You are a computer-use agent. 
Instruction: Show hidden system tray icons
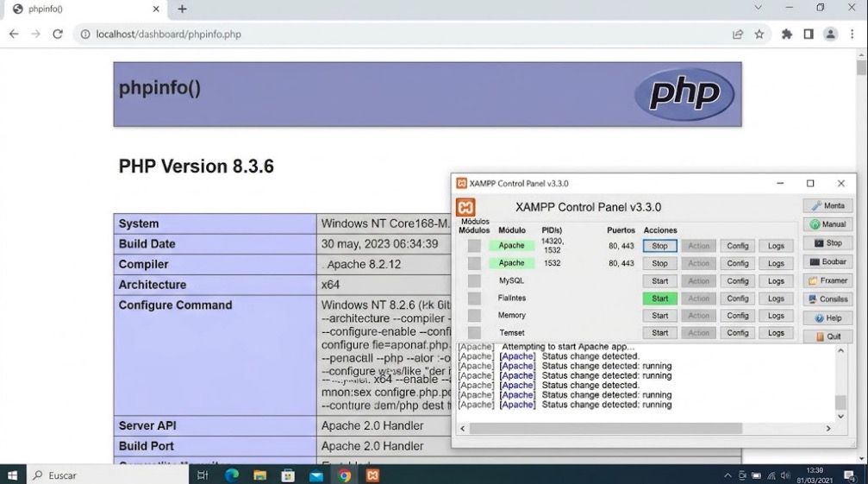[x=728, y=475]
